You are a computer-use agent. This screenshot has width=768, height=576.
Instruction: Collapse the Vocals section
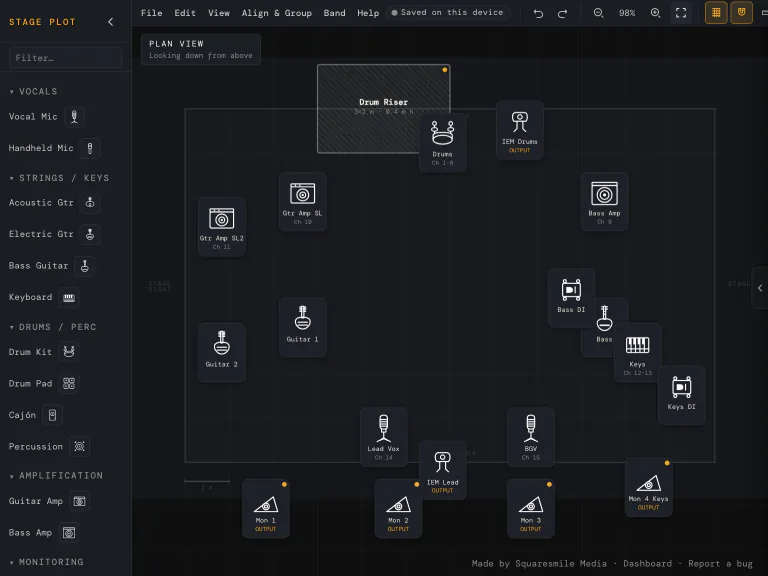(33, 92)
